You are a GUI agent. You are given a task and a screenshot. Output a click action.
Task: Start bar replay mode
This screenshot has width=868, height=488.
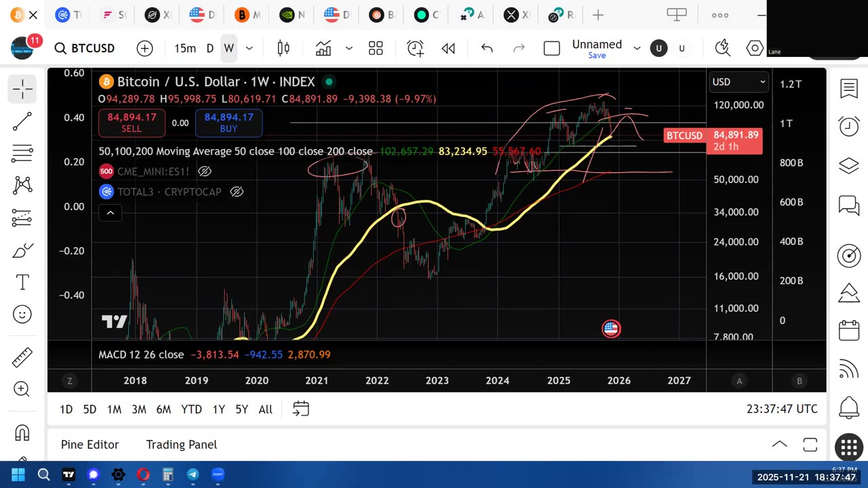tap(448, 48)
